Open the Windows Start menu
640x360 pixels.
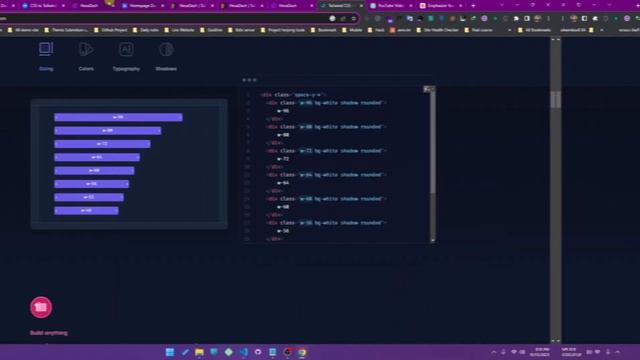pos(170,352)
